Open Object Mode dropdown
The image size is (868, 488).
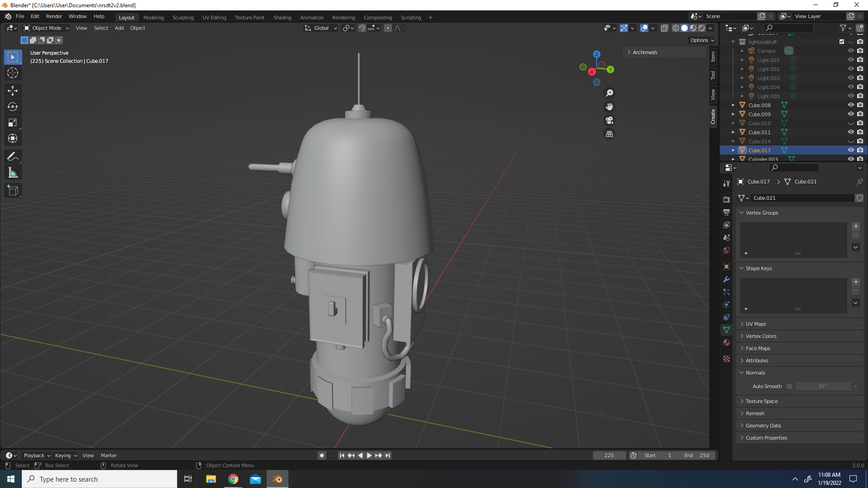click(47, 28)
